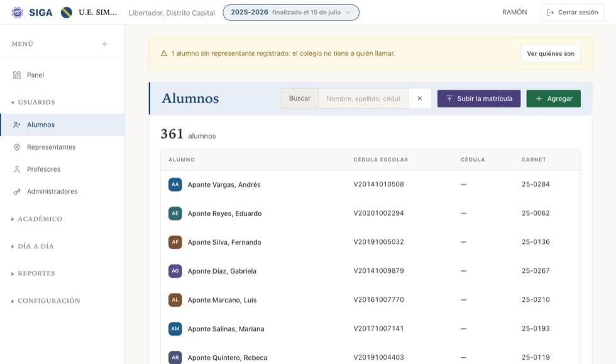Viewport: 616px width, 364px height.
Task: Click the warning triangle icon in banner
Action: (164, 53)
